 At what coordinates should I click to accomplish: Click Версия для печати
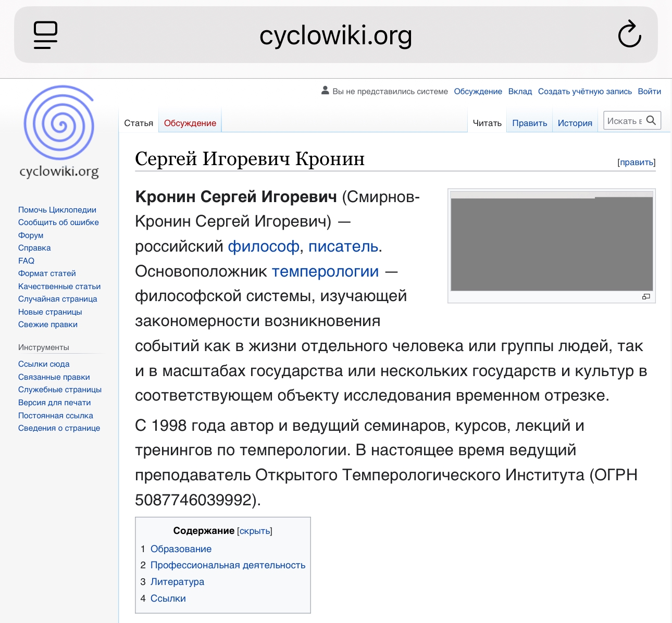coord(55,402)
